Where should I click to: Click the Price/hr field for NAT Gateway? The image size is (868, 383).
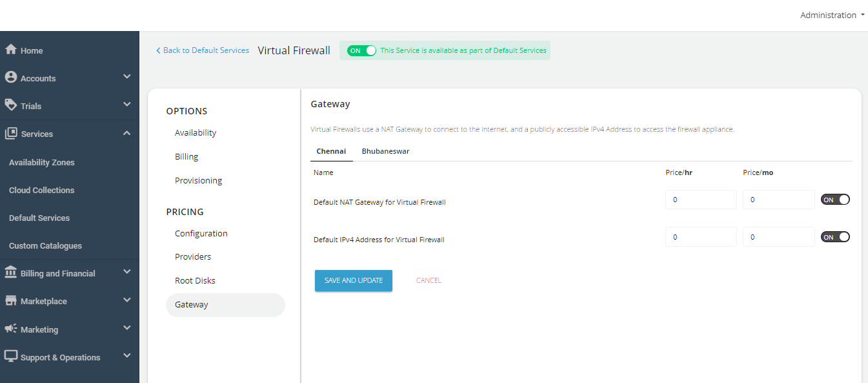(701, 199)
